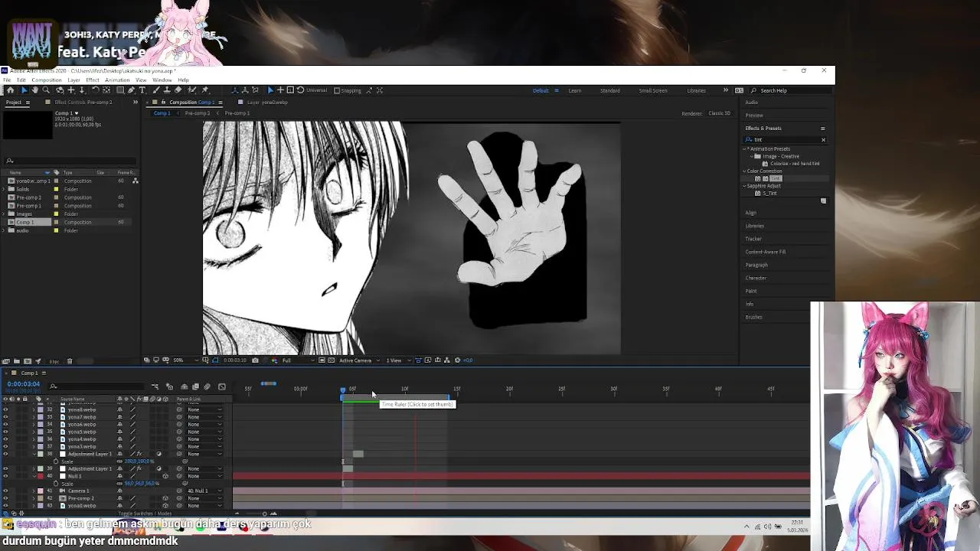Select the Selection arrow tool
Viewport: 980px width, 551px height.
point(24,90)
